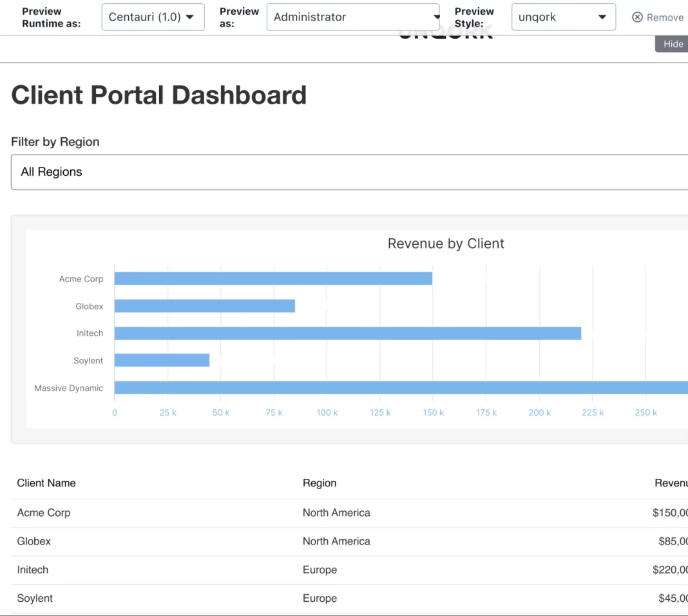Select the Initech revenue bar
Image resolution: width=688 pixels, height=616 pixels.
347,333
